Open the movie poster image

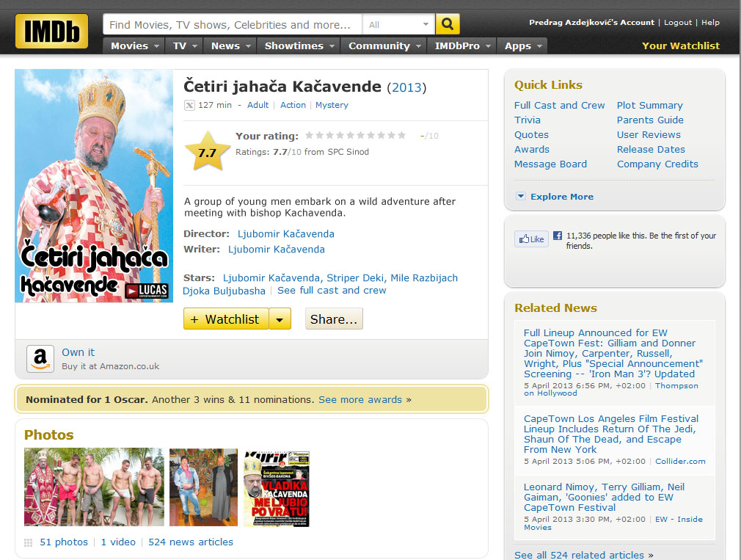[94, 186]
